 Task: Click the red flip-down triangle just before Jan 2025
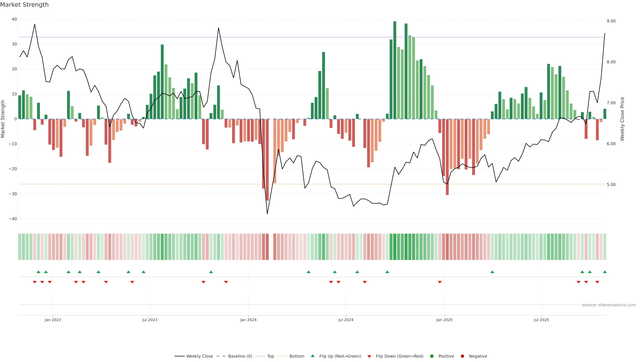click(440, 282)
